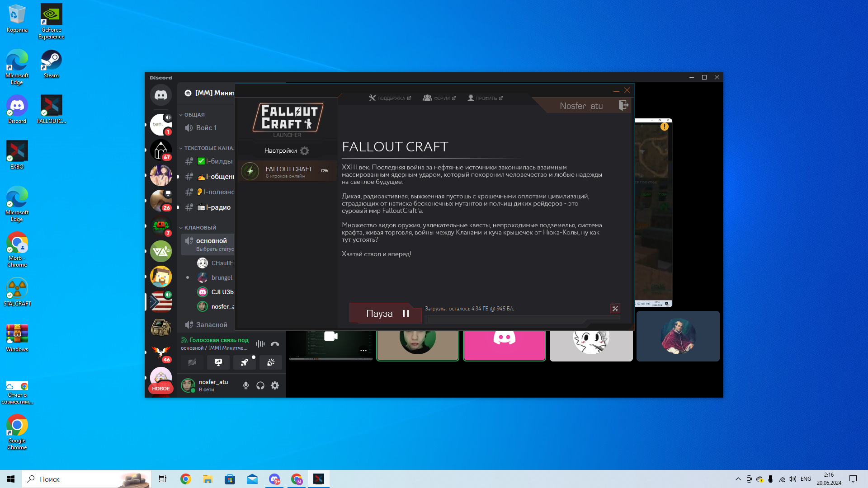Open the notification center icon
Image resolution: width=868 pixels, height=488 pixels.
(853, 479)
